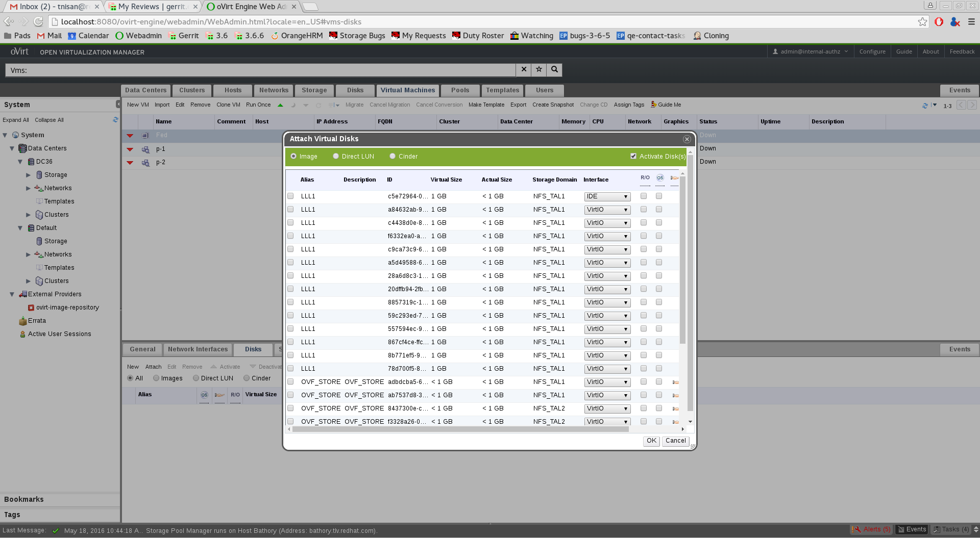Click the bookmark star in search bar
The height and width of the screenshot is (538, 980).
click(x=539, y=69)
